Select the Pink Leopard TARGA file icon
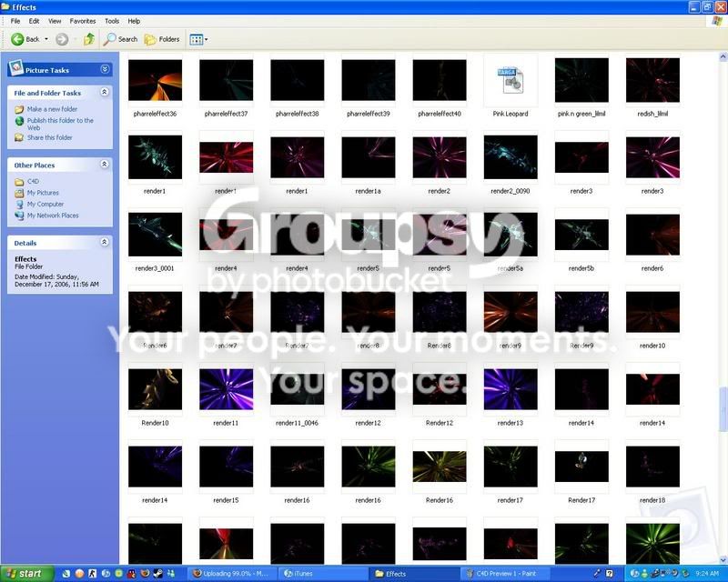Screen dimensions: 728x582 click(x=511, y=80)
